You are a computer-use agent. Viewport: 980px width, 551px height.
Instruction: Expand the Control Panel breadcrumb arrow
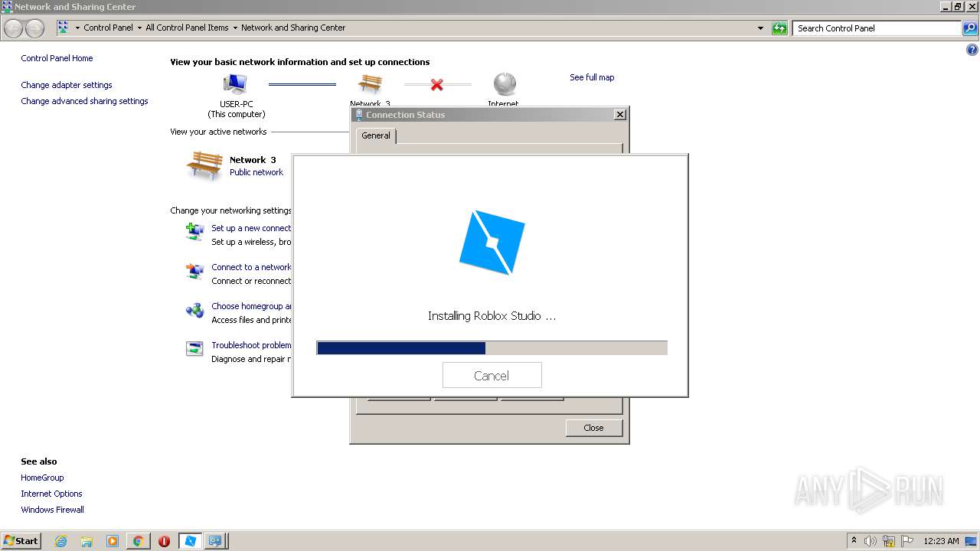[x=139, y=28]
